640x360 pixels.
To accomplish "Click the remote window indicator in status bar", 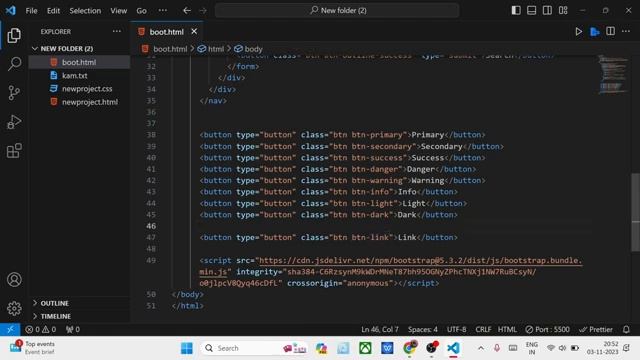I will tap(10, 329).
